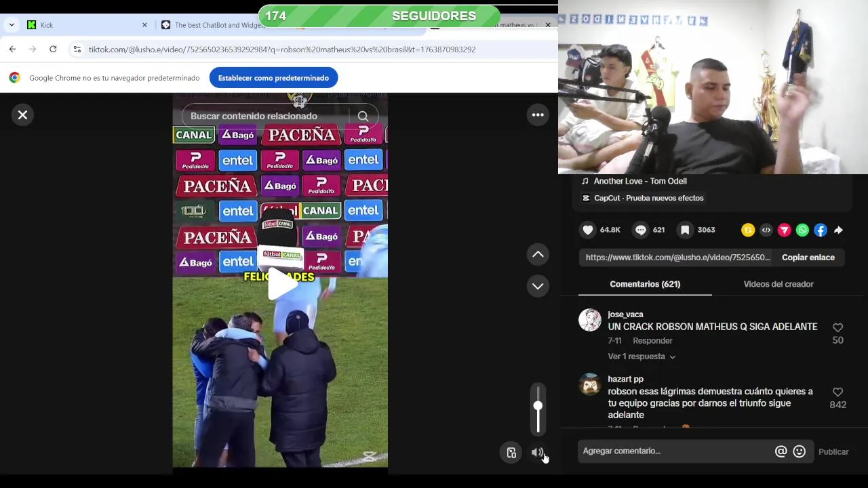Open Chrome tab search dropdown
The image size is (868, 488).
click(12, 25)
